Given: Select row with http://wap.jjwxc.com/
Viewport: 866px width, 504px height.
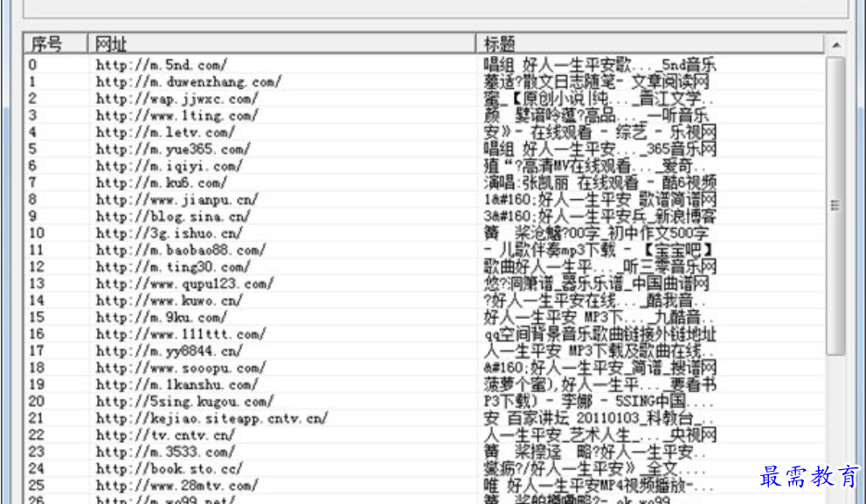Looking at the screenshot, I should click(x=424, y=98).
